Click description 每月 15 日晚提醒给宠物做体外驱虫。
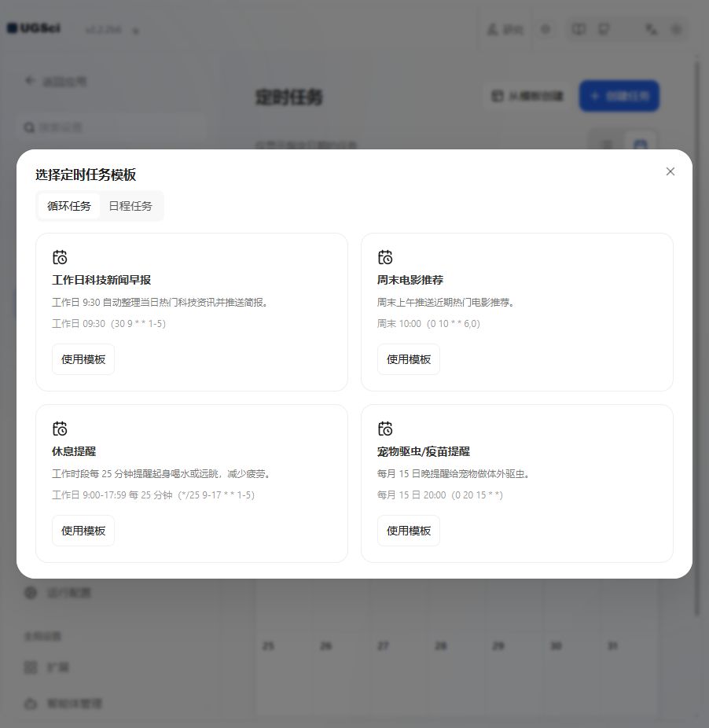This screenshot has height=728, width=709. pos(454,474)
